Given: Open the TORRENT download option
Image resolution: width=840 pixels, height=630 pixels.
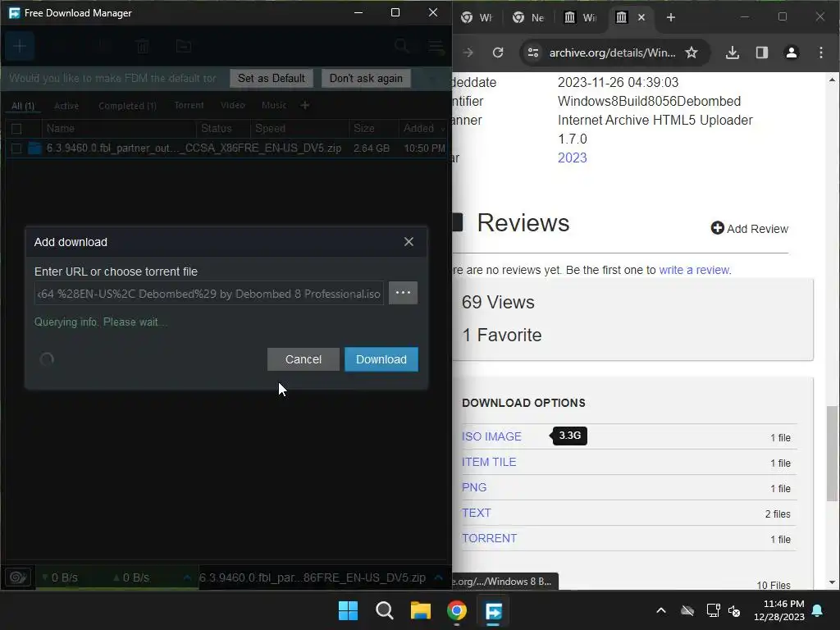Looking at the screenshot, I should coord(490,538).
